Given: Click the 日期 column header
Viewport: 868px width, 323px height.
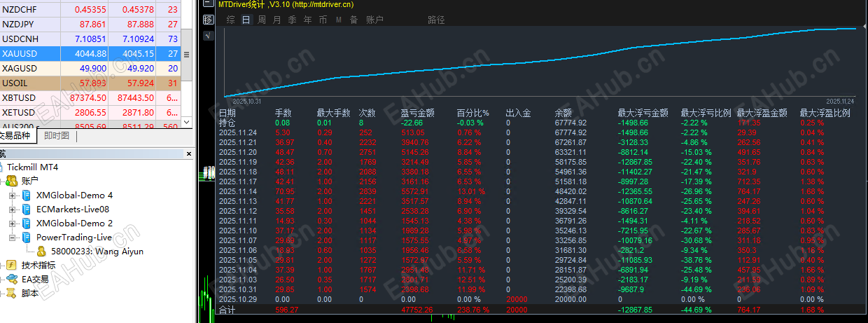Looking at the screenshot, I should click(x=227, y=113).
